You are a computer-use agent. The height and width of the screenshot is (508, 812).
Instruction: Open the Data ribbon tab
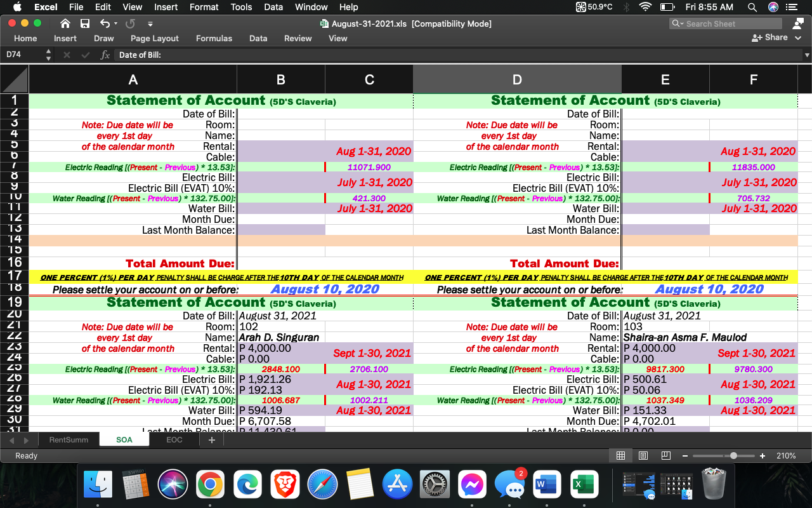(x=258, y=38)
